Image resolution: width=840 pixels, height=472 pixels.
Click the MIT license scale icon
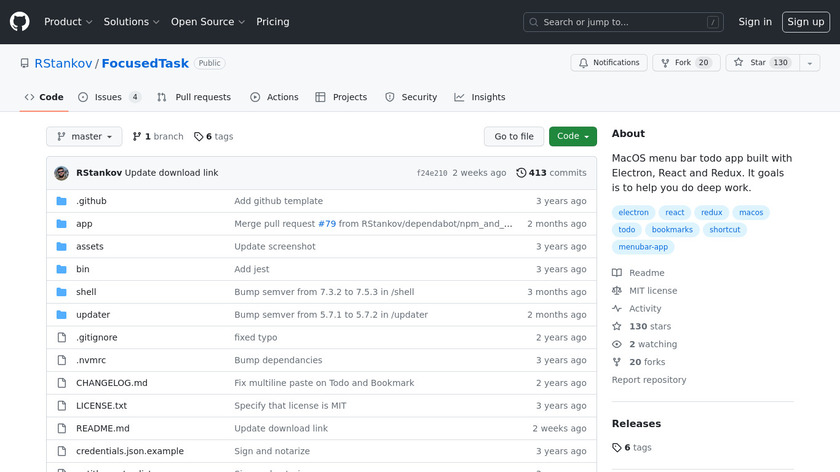coord(617,291)
